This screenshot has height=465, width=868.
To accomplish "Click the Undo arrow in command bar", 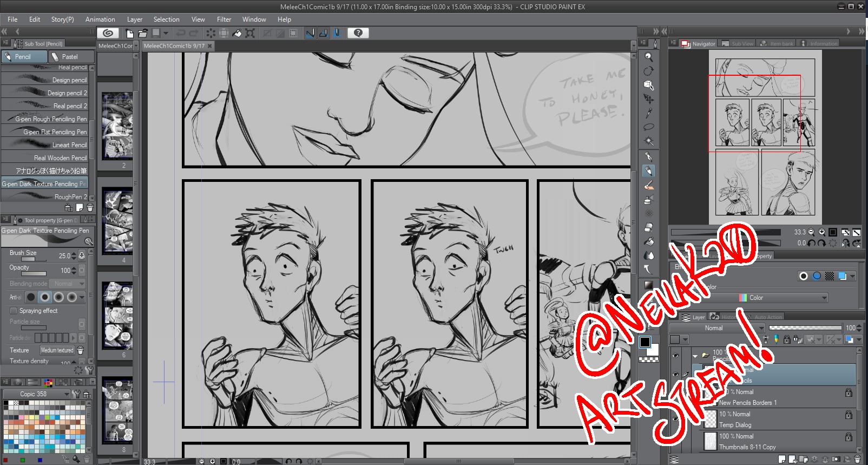I will 181,33.
